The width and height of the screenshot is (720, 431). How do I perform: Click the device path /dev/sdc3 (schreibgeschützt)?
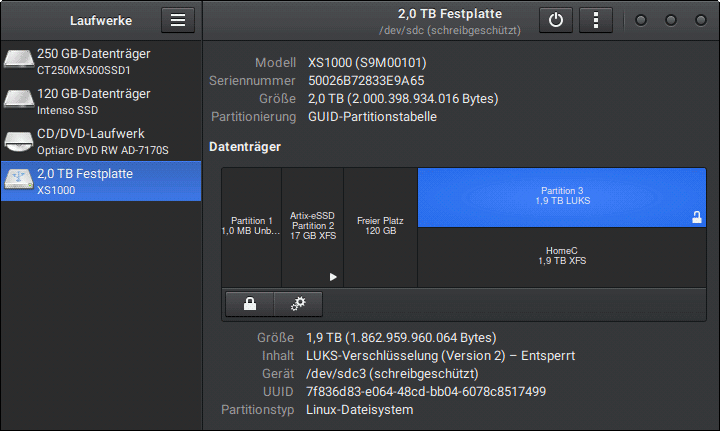pos(392,374)
